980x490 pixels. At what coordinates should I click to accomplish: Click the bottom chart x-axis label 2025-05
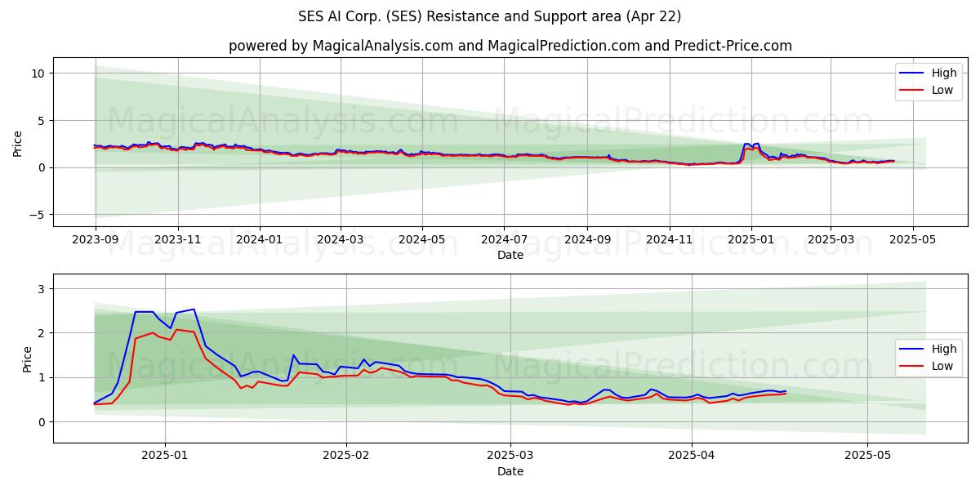coord(867,457)
